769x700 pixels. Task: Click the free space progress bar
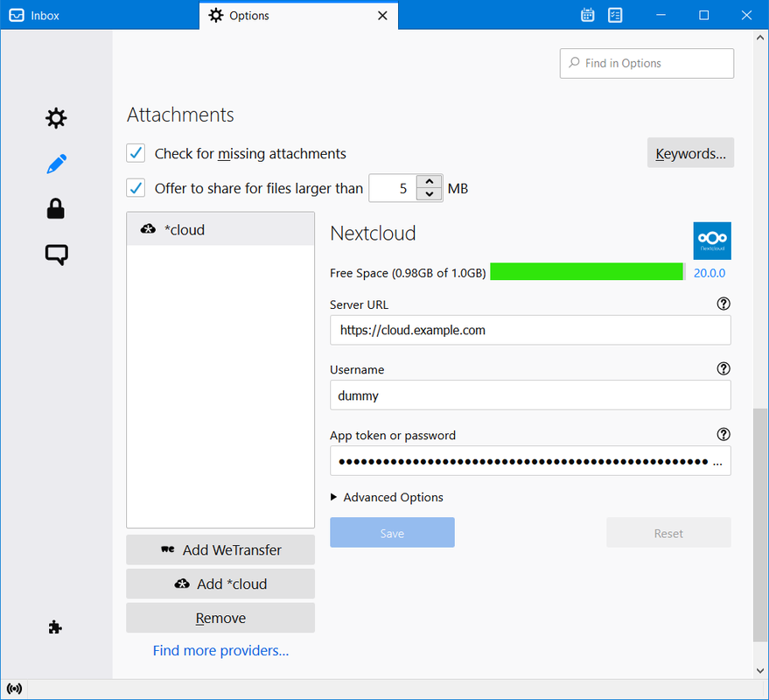point(588,272)
